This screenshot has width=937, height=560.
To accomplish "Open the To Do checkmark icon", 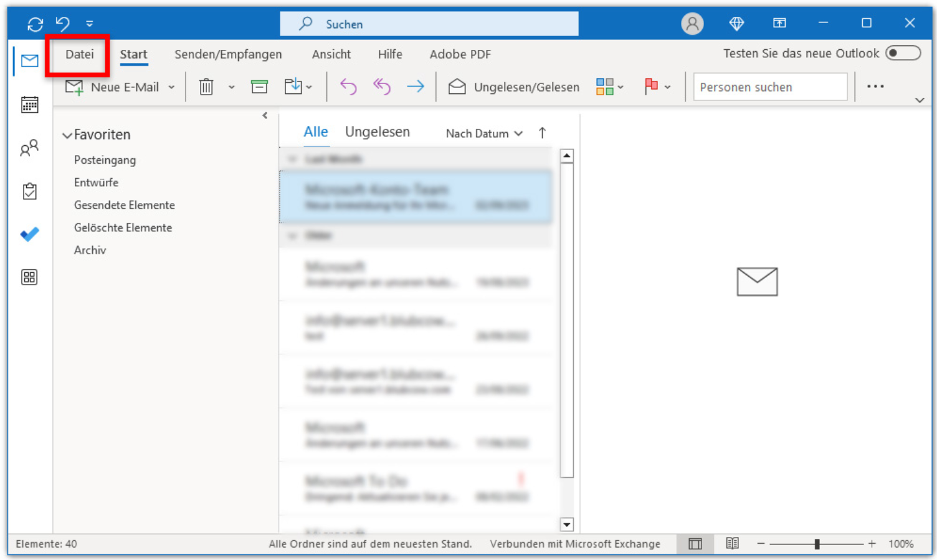I will (x=29, y=234).
